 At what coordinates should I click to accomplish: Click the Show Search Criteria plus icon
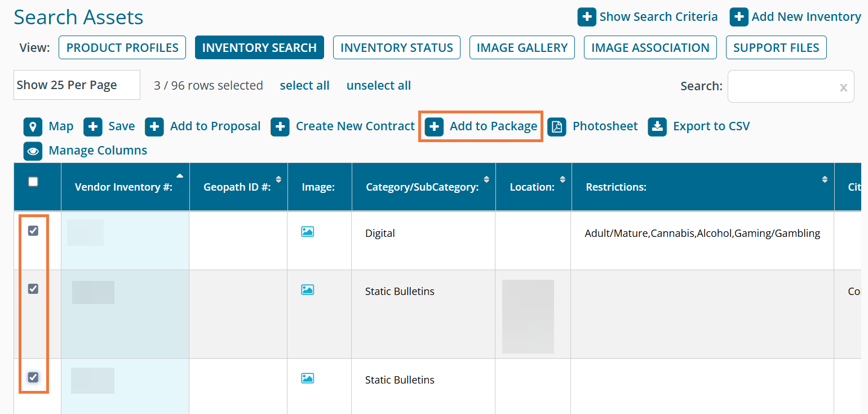point(587,17)
